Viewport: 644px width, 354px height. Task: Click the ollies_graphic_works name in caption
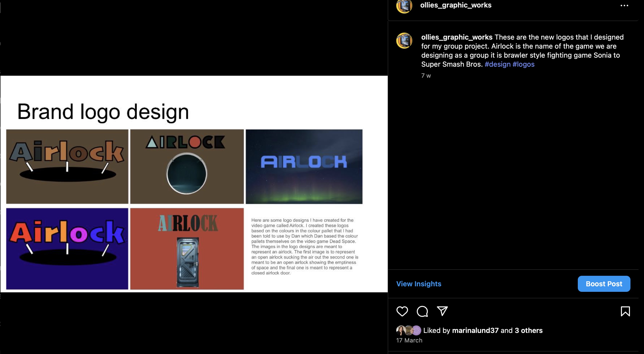coord(457,37)
